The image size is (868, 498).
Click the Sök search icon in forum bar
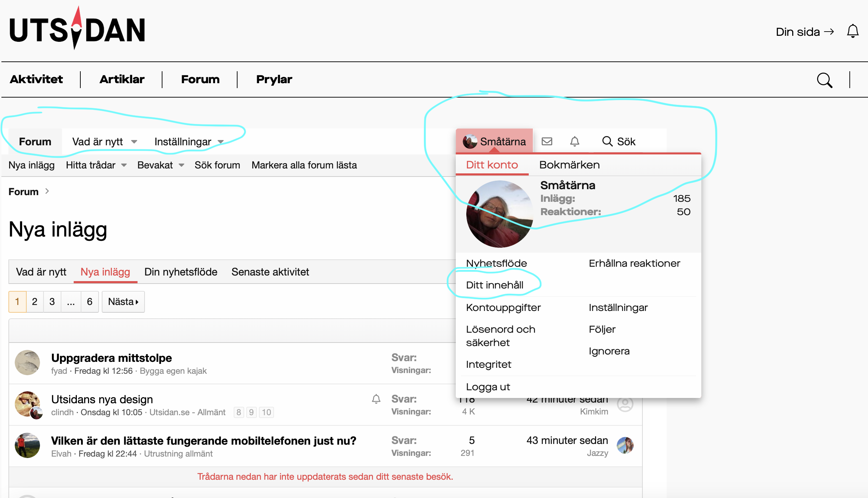click(607, 141)
